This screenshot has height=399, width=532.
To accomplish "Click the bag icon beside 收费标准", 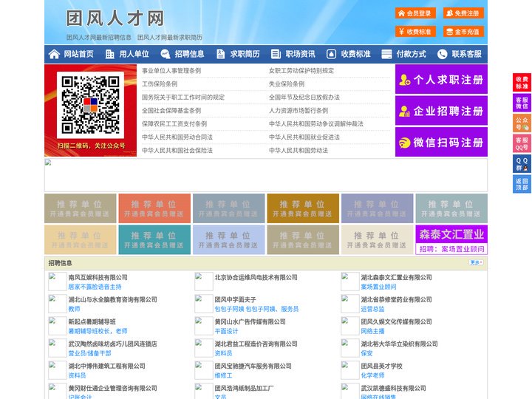I will pos(331,54).
